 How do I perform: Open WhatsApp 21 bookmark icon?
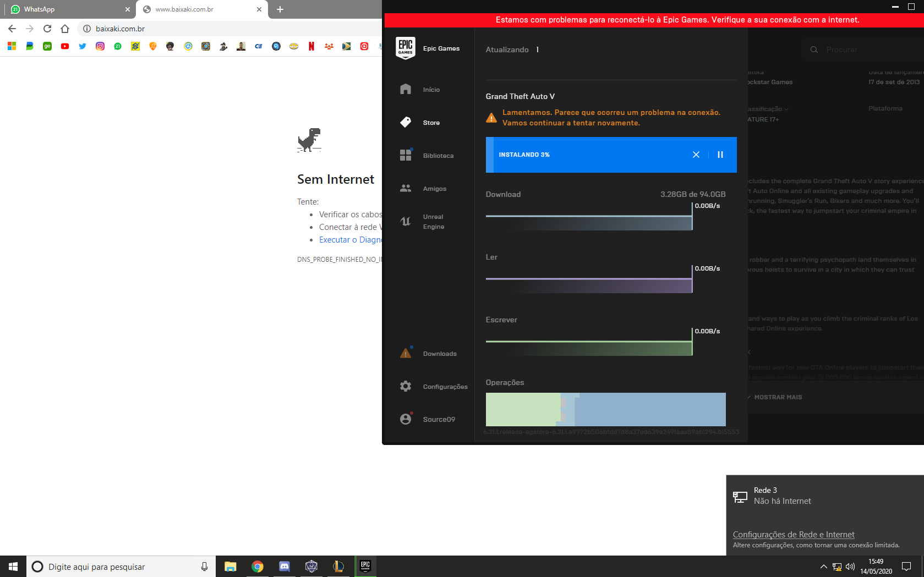pyautogui.click(x=118, y=46)
